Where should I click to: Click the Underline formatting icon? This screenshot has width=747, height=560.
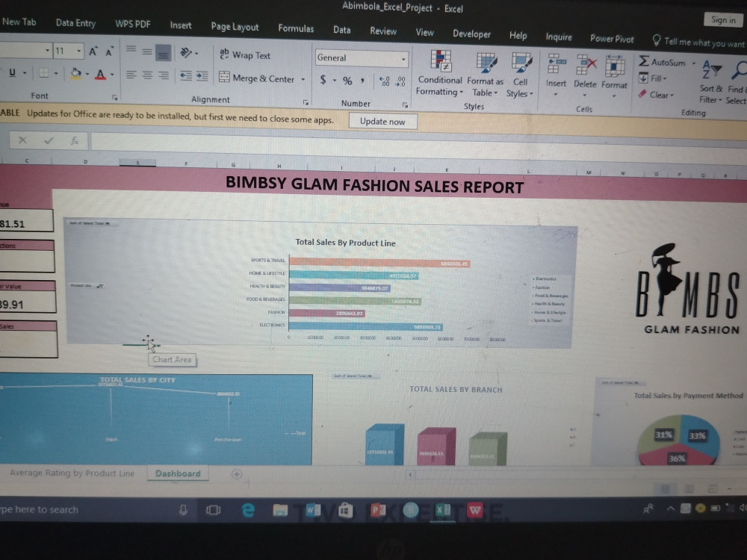(x=13, y=72)
